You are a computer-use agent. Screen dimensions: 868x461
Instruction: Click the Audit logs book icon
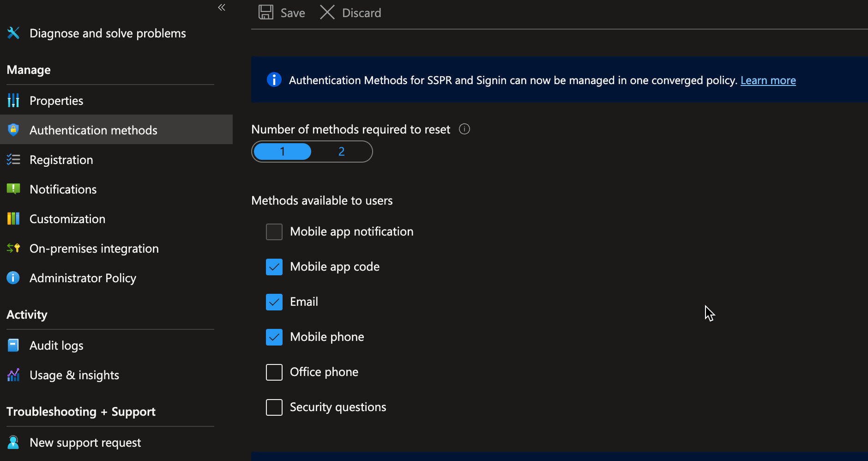(x=13, y=346)
